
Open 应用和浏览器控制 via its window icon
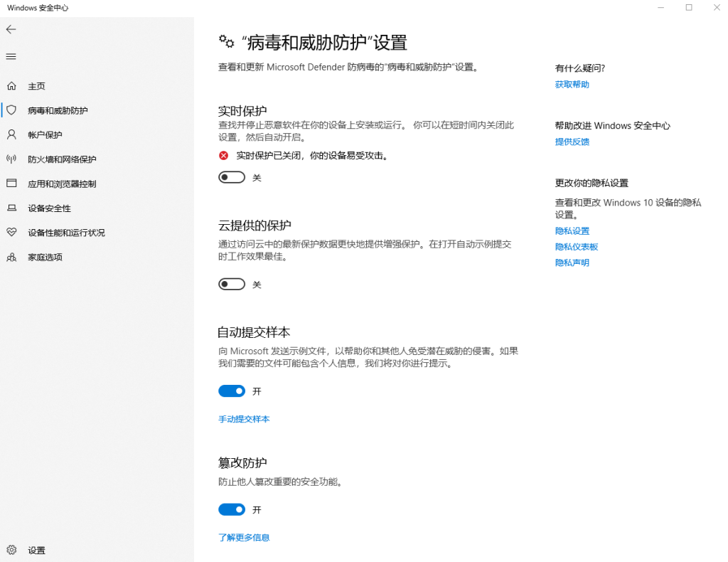tap(12, 183)
